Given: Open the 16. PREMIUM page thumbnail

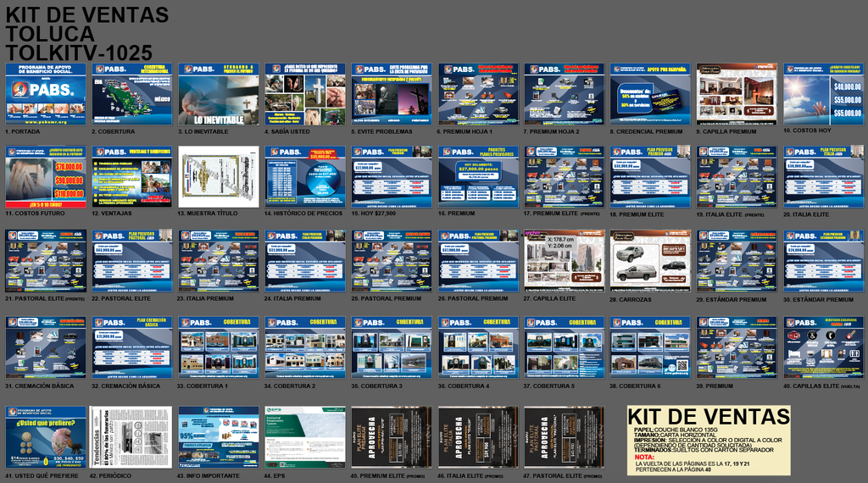Looking at the screenshot, I should coord(477,176).
